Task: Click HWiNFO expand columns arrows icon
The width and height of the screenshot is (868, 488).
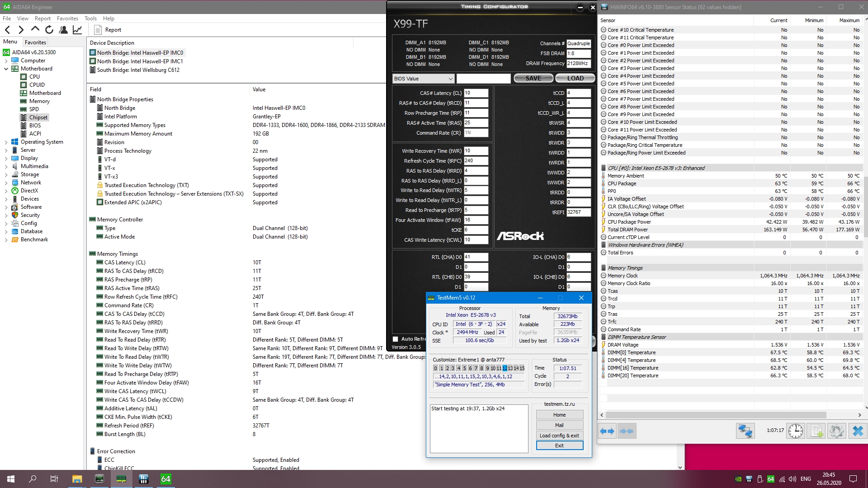Action: coord(608,431)
